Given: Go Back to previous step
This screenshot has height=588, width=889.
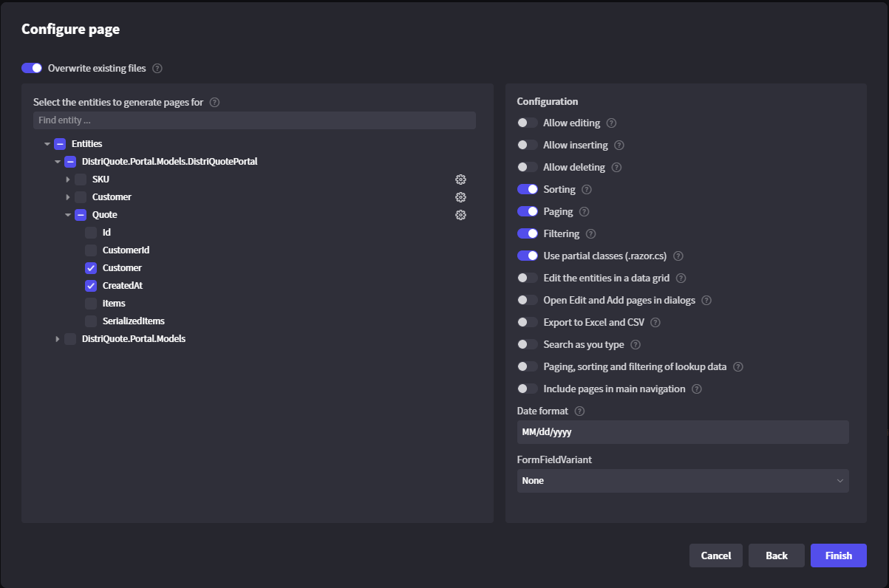Looking at the screenshot, I should (x=777, y=555).
